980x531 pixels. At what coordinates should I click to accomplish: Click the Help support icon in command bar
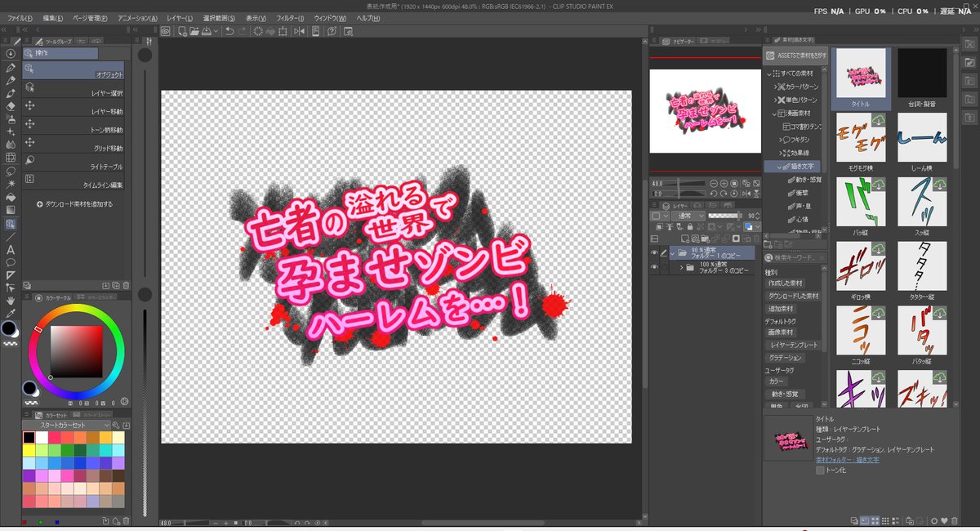[x=332, y=31]
